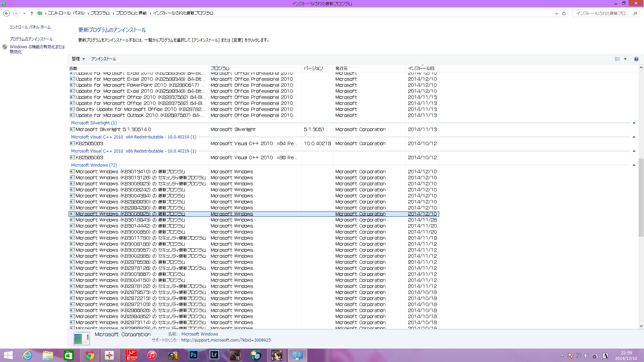Go up one level with the up arrow
The width and height of the screenshot is (644, 362).
click(x=32, y=13)
